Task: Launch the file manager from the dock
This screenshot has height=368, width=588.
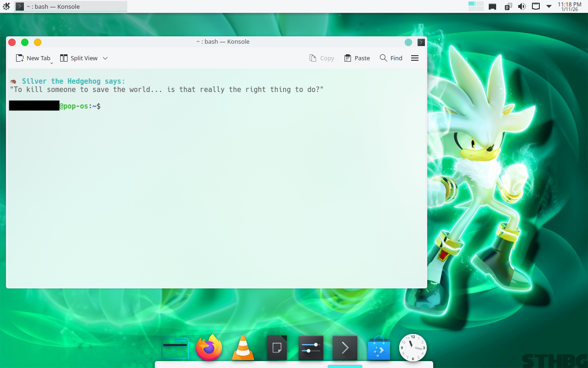Action: point(175,348)
